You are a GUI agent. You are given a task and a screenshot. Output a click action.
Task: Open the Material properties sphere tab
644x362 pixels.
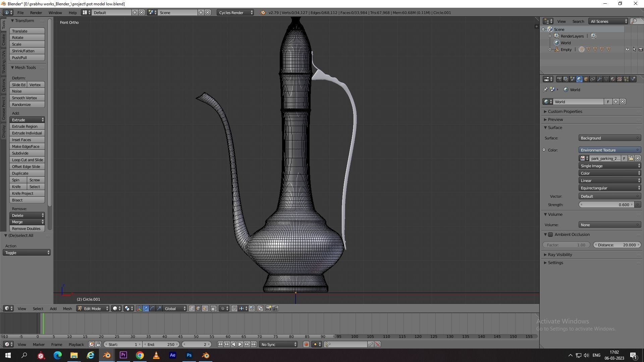coord(613,79)
